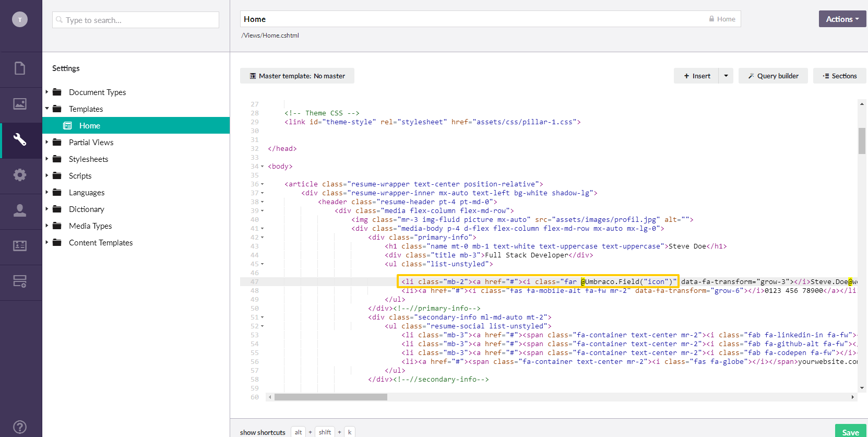Expand the Partial Views tree node

(x=46, y=142)
